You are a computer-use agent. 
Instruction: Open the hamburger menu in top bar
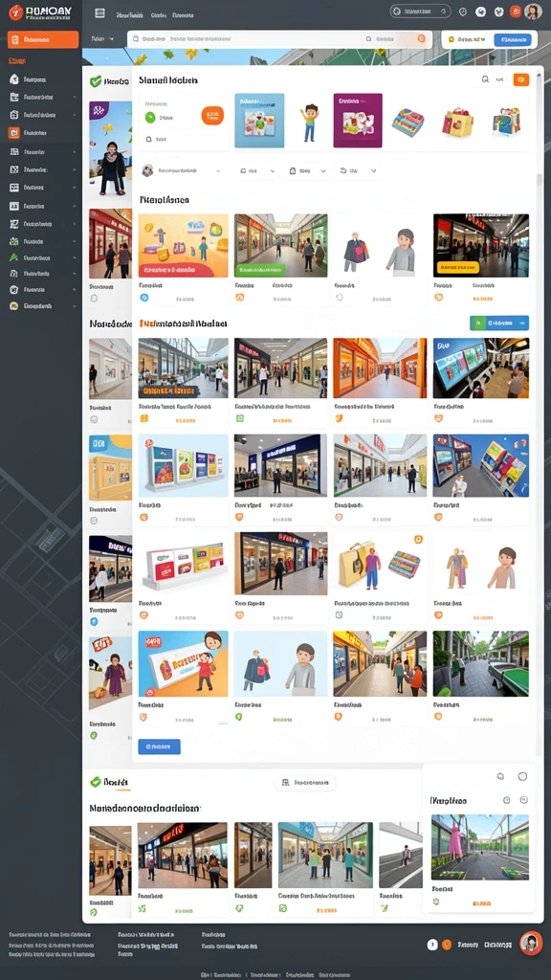click(99, 12)
